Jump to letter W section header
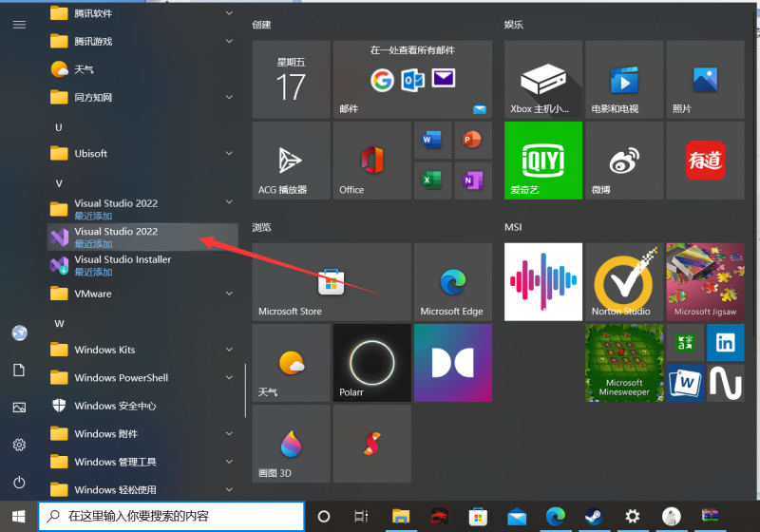The height and width of the screenshot is (532, 760). coord(59,323)
